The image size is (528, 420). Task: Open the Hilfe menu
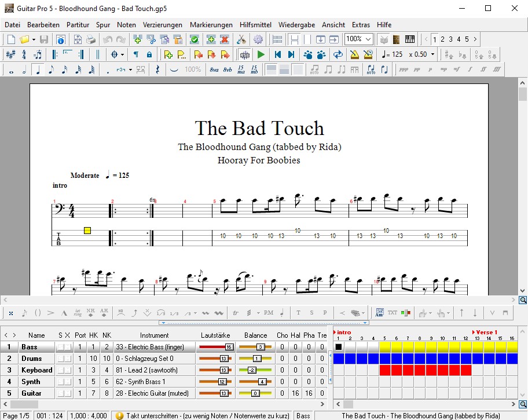pos(384,24)
